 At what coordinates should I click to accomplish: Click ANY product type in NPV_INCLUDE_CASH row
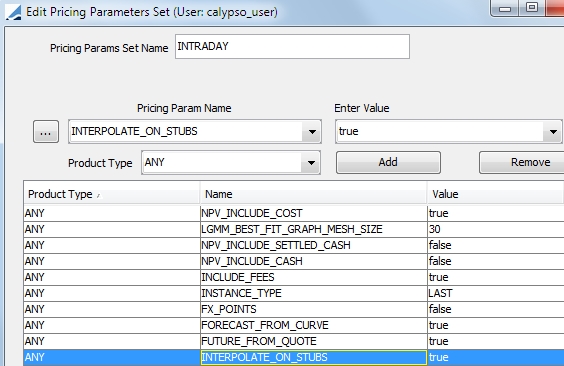coord(112,261)
